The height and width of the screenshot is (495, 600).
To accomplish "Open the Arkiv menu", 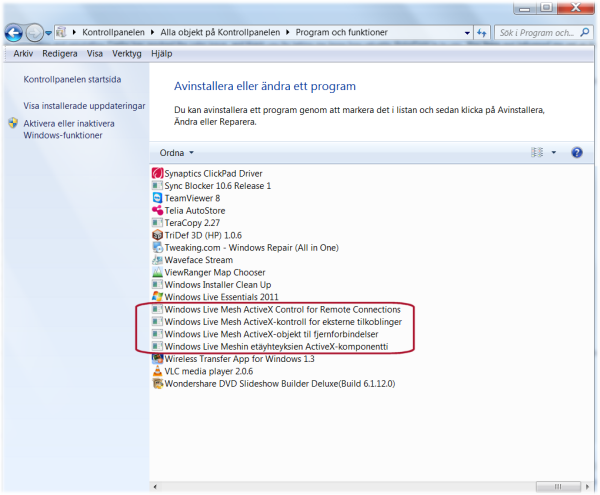I will point(23,54).
